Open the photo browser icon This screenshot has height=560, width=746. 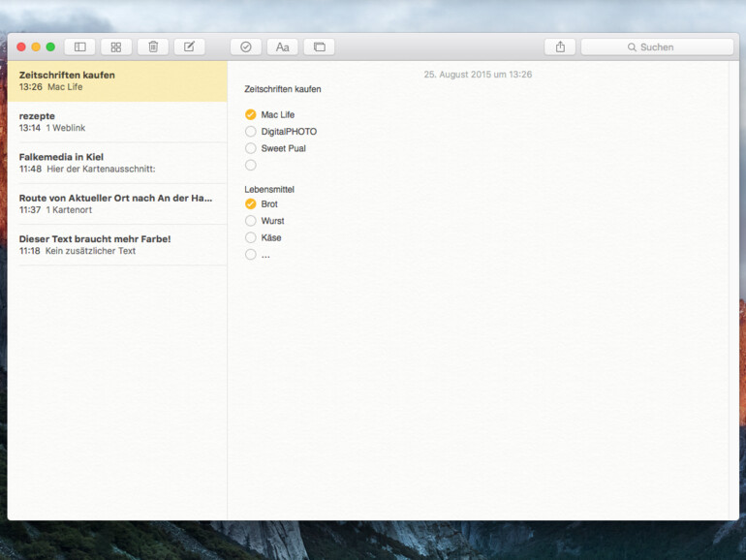pyautogui.click(x=319, y=47)
